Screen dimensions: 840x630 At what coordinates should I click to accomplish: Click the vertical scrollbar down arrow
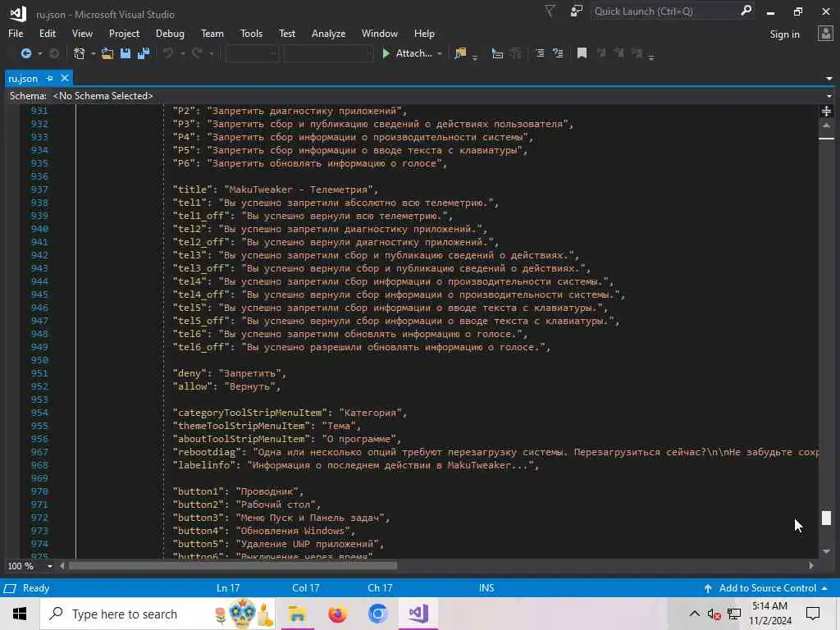(826, 551)
